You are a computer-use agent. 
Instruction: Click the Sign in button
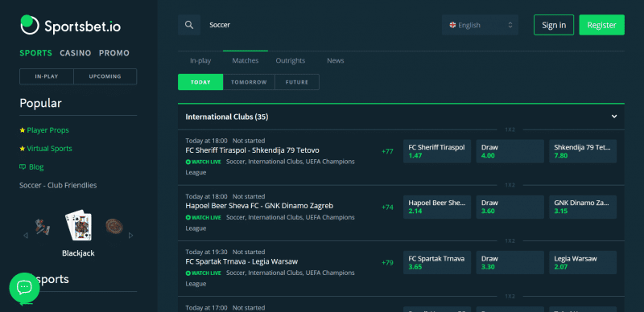[554, 25]
